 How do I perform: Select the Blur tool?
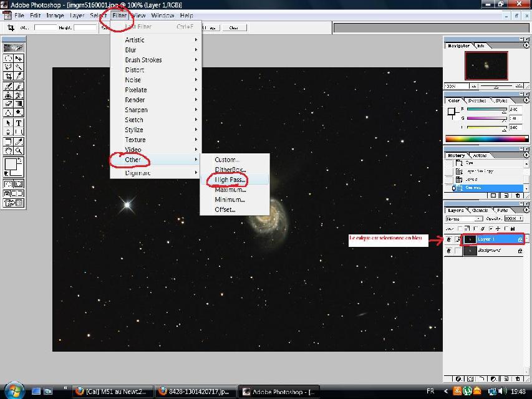(8, 112)
